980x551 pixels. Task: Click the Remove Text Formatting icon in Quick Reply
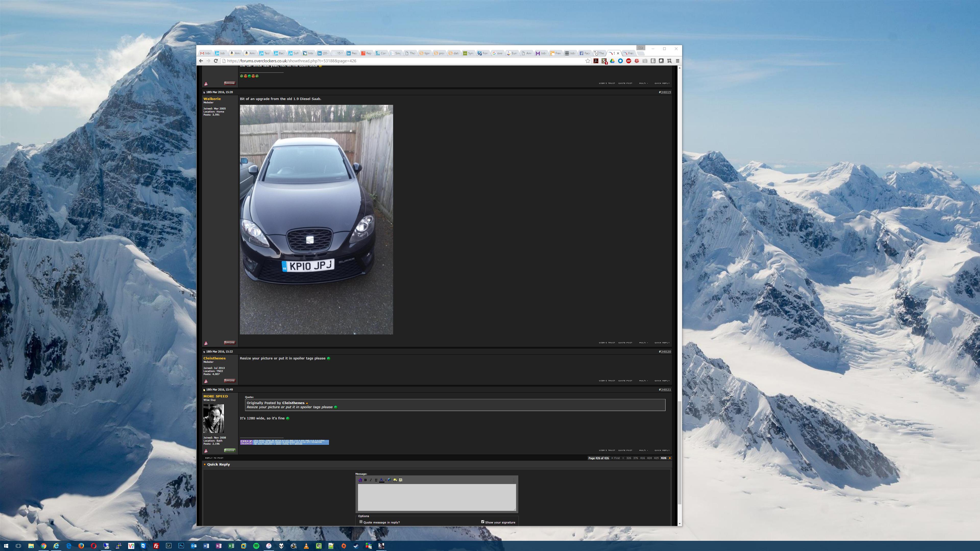[x=360, y=480]
